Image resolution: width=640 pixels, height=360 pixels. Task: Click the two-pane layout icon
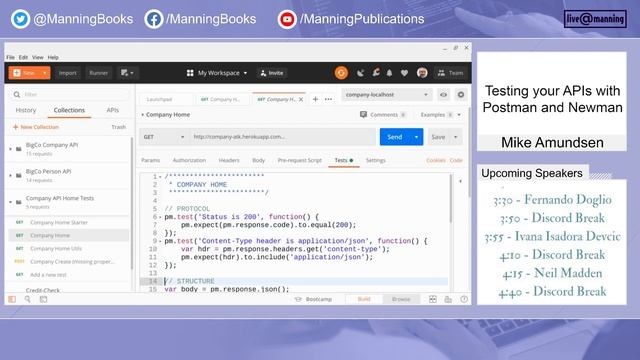click(x=433, y=299)
